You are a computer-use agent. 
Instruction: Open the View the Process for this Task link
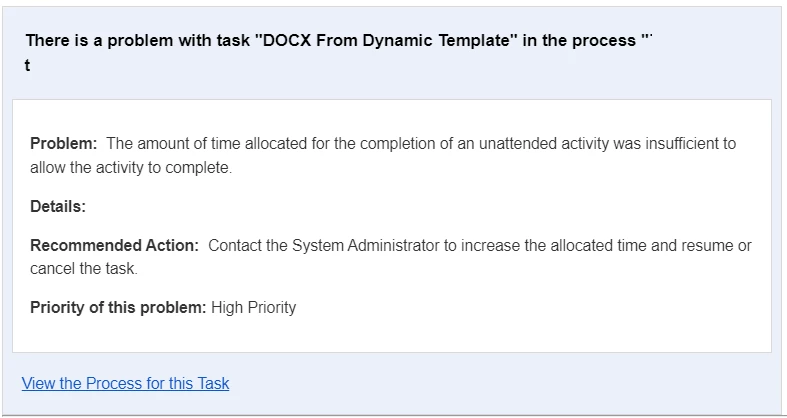click(x=125, y=383)
